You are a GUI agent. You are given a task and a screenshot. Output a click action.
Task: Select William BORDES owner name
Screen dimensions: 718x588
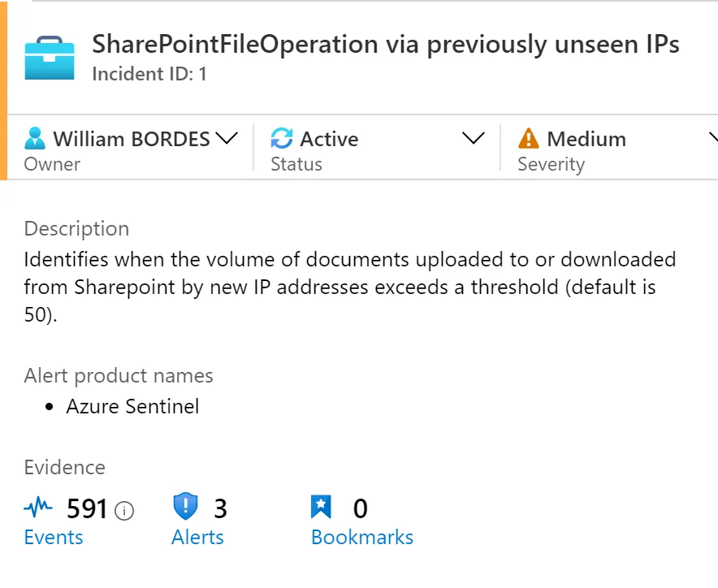click(132, 139)
